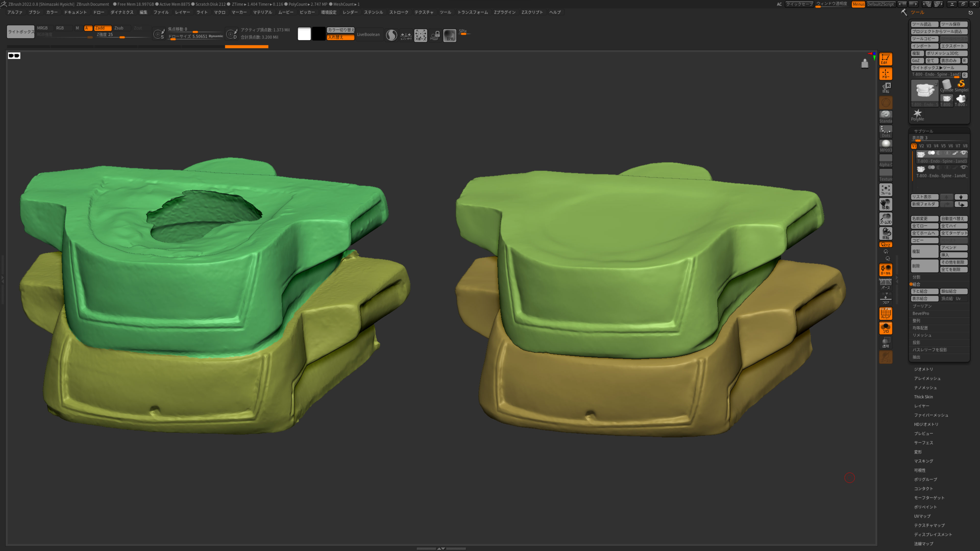Screen dimensions: 980x551
Task: Click the GoZ button
Action: [x=917, y=61]
